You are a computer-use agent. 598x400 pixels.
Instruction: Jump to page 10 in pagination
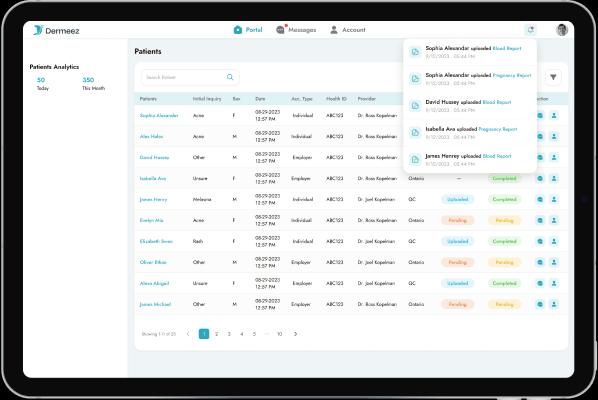(x=280, y=334)
